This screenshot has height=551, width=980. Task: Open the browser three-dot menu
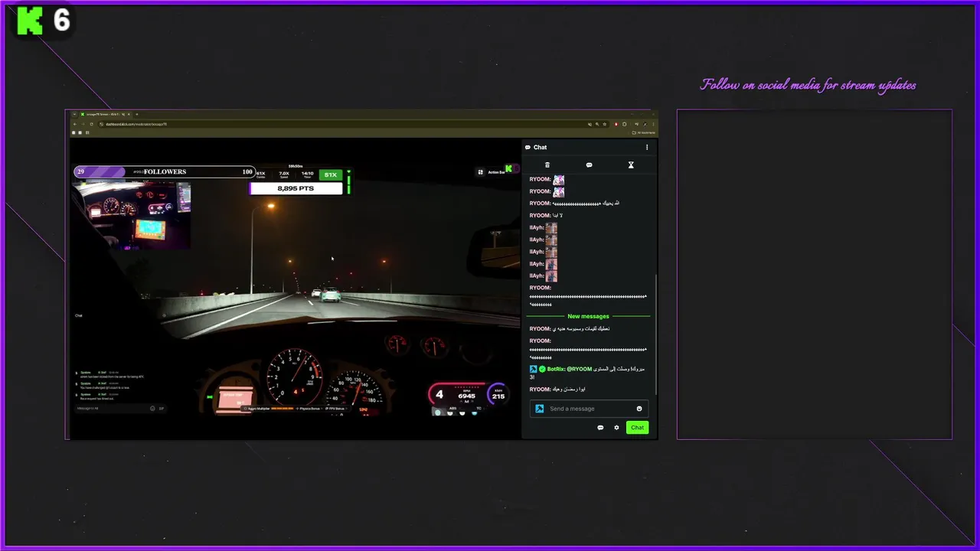tap(652, 124)
